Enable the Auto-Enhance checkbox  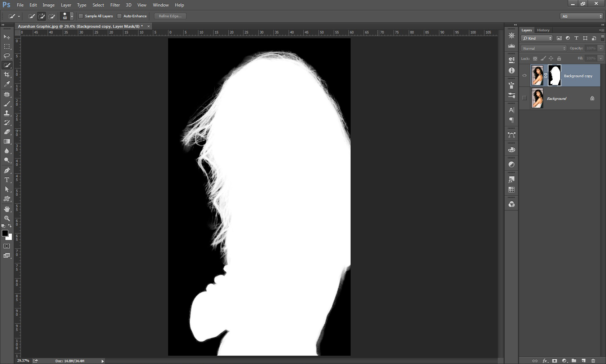[x=119, y=16]
